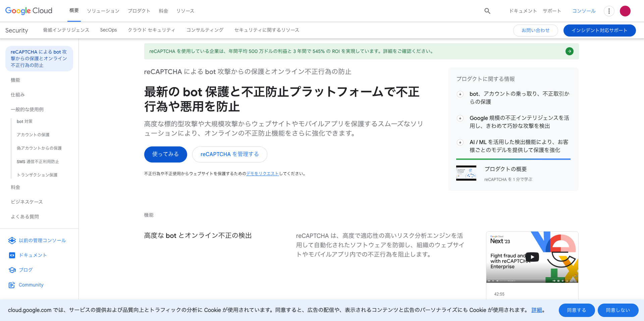Click the プロダクトの概要 title text
The image size is (644, 321).
[x=505, y=169]
